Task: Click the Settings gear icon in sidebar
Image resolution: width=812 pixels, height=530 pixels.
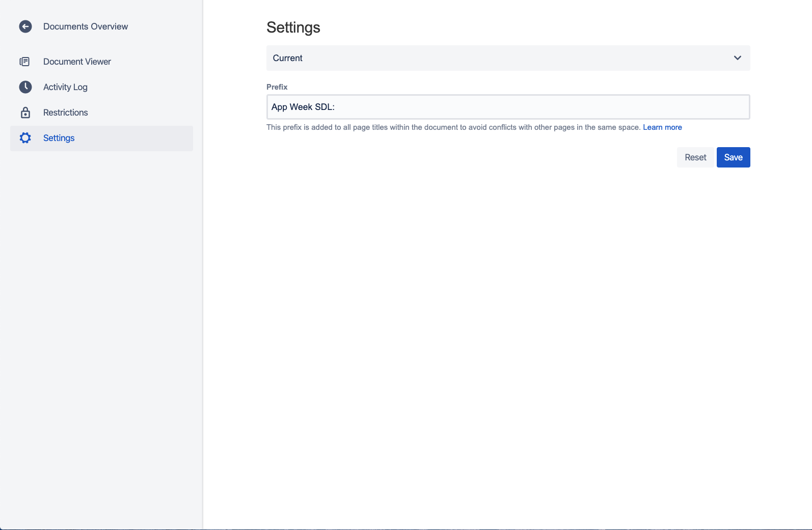Action: [25, 138]
